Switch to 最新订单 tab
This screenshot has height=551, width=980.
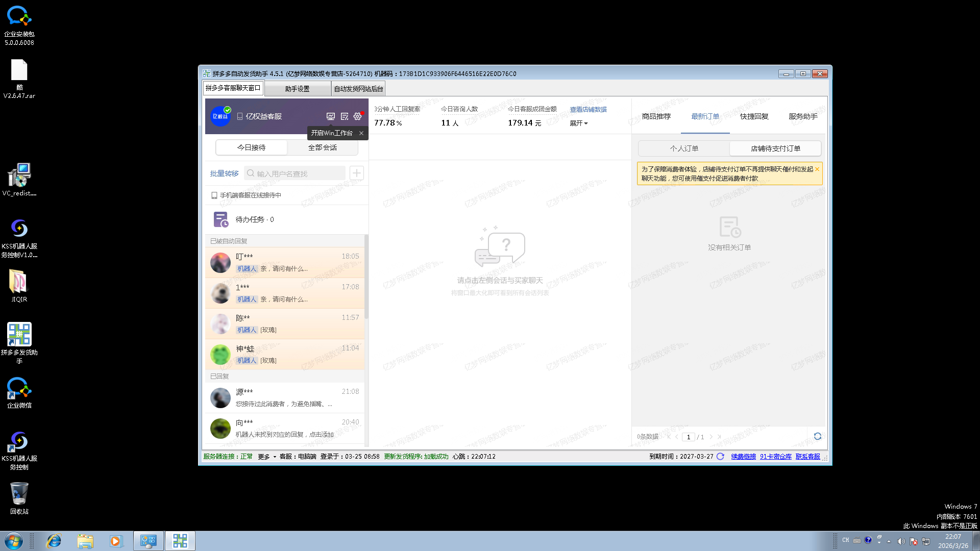pos(705,116)
